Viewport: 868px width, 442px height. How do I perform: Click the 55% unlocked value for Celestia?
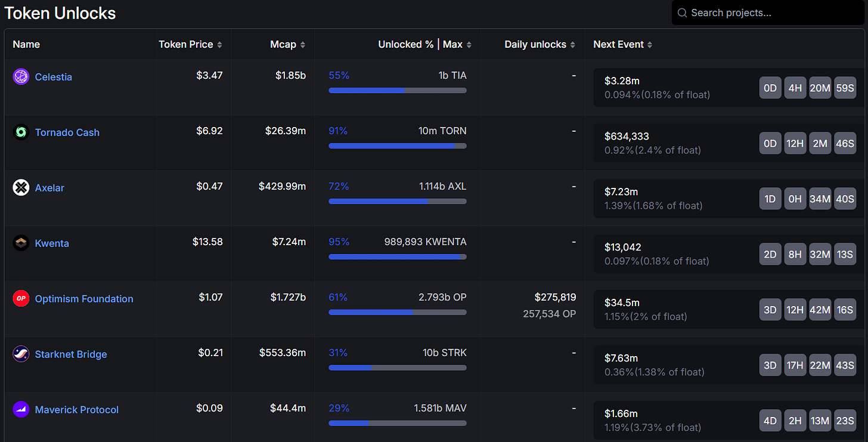[x=339, y=76]
